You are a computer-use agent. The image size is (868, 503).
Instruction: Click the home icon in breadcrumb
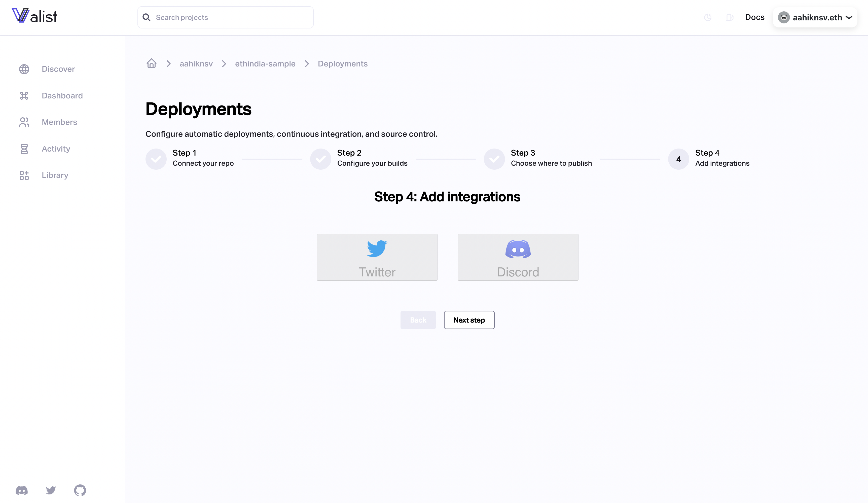[151, 64]
